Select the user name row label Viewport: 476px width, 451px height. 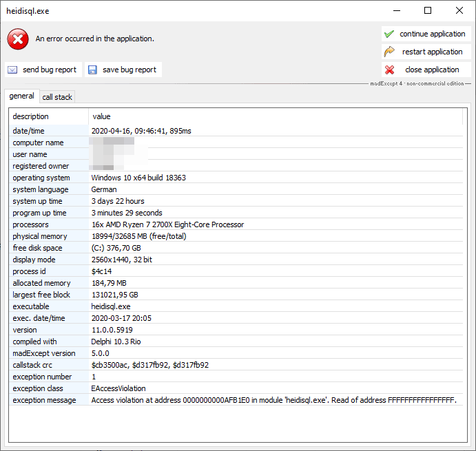(x=30, y=154)
